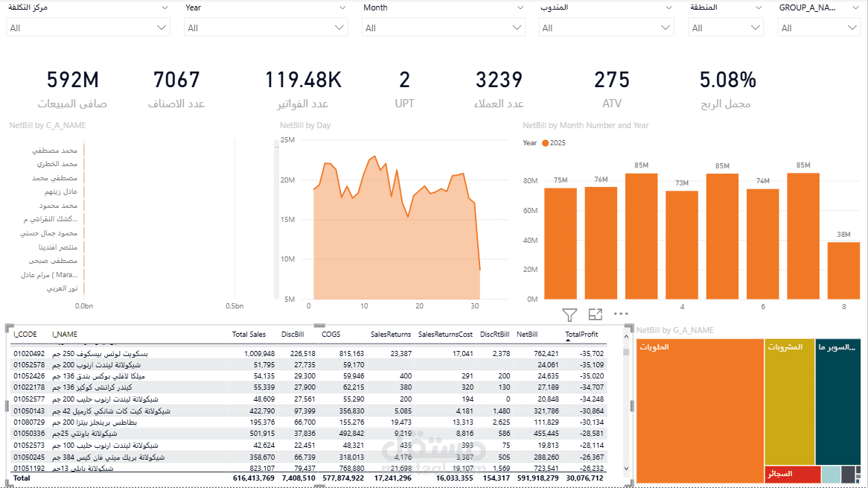Select the المشروبات treemap tile
868x488 pixels.
(789, 402)
